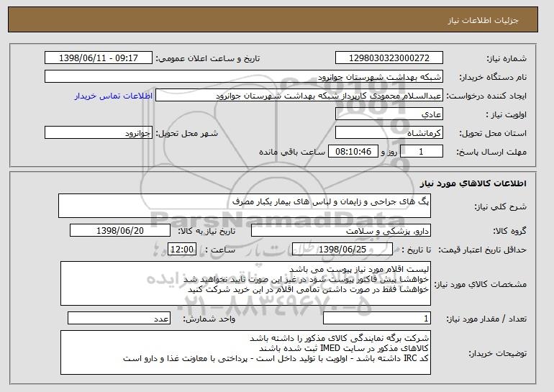Select the text ساعت باقی مانده
The width and height of the screenshot is (554, 392).
coord(292,152)
